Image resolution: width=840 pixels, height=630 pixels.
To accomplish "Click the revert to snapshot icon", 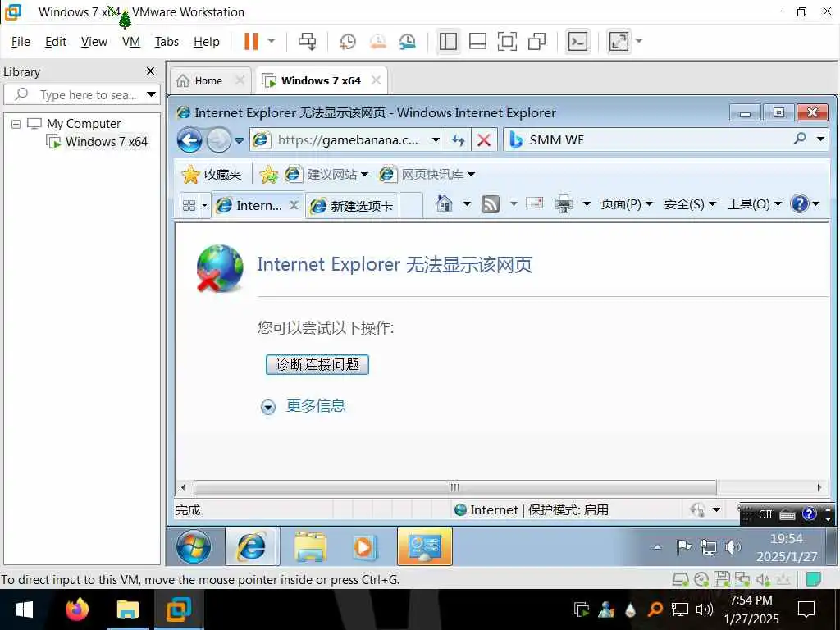I will [377, 41].
